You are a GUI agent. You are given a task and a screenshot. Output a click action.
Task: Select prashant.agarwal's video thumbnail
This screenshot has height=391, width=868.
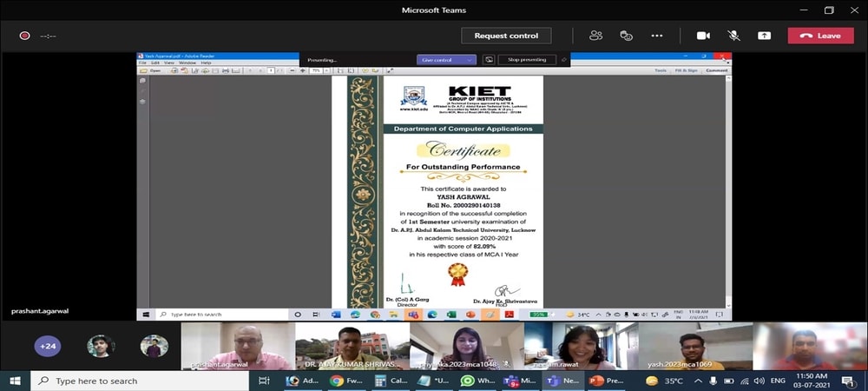pyautogui.click(x=236, y=346)
